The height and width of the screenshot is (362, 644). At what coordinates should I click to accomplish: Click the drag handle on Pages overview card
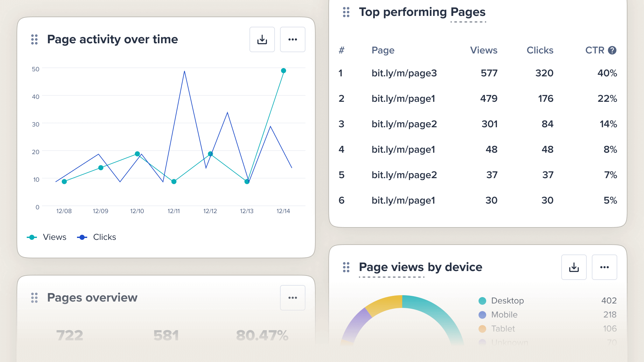[35, 297]
